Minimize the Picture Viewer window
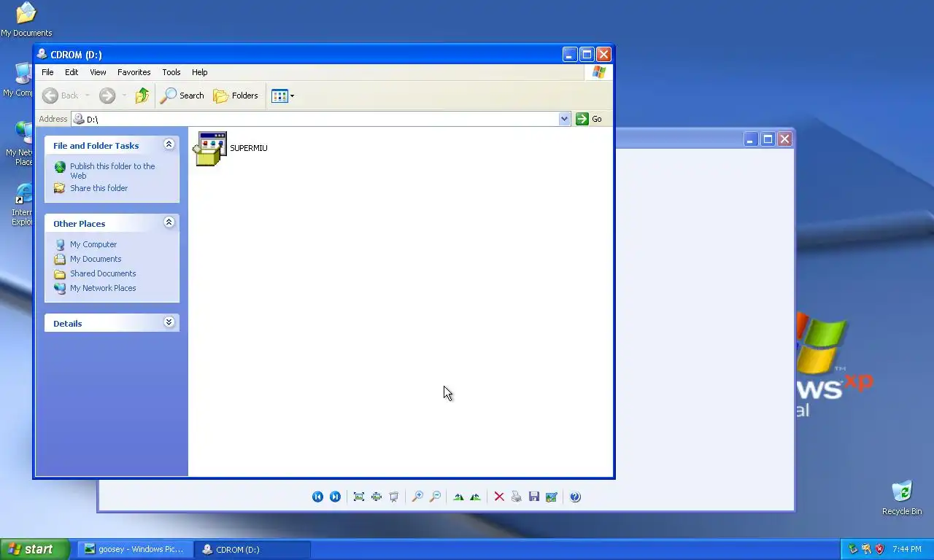The image size is (934, 560). tap(750, 139)
